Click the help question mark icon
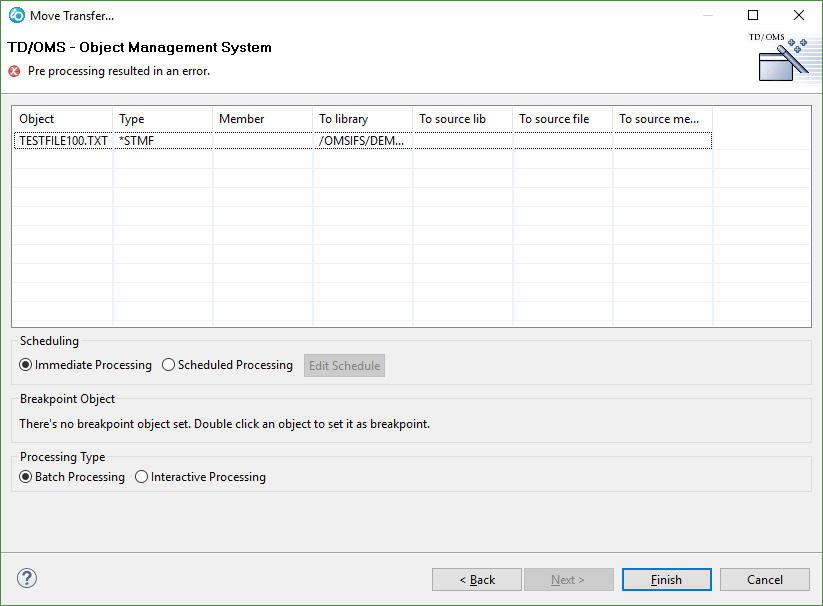 click(x=27, y=578)
